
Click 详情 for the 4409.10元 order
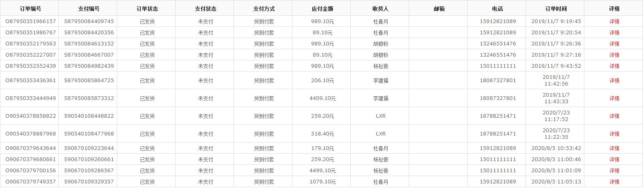pyautogui.click(x=614, y=98)
